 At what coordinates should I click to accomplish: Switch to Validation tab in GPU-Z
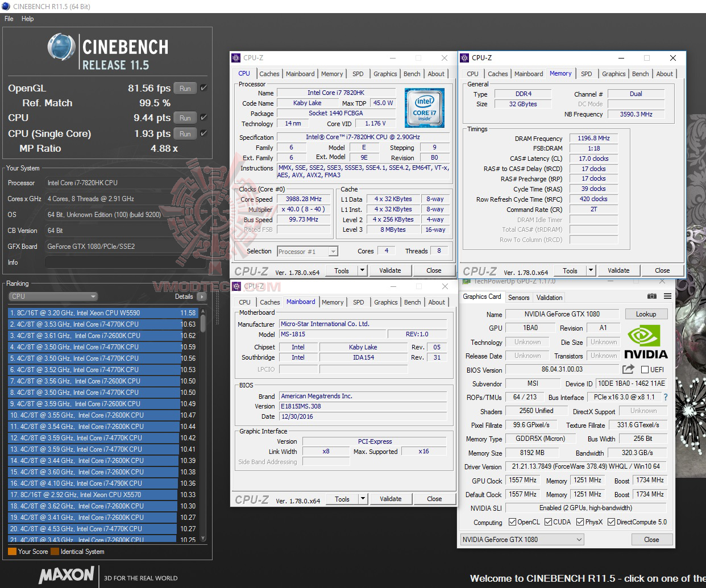coord(549,298)
